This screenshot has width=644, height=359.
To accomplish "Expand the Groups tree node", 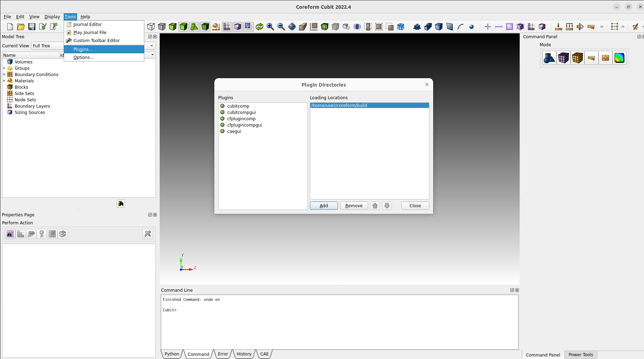I will click(x=4, y=68).
